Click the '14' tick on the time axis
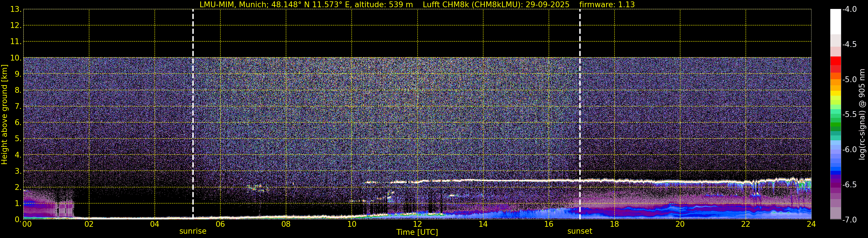Image resolution: width=868 pixels, height=238 pixels. (483, 224)
